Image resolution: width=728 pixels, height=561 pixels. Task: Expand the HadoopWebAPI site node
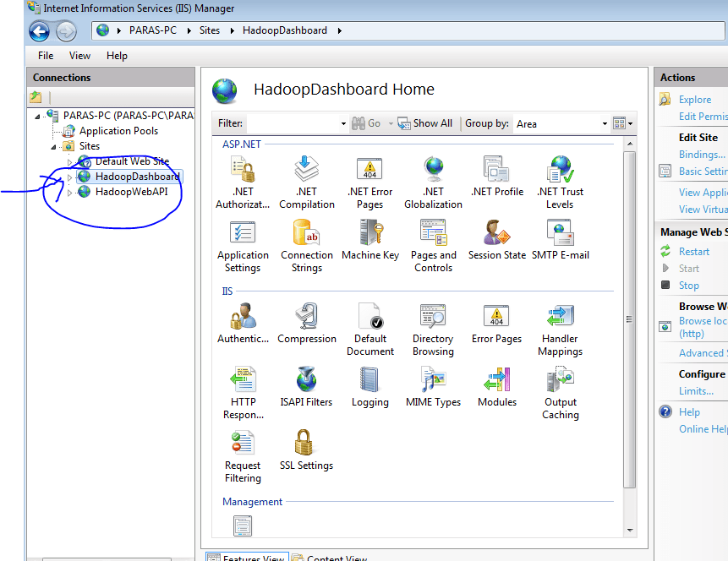point(69,193)
